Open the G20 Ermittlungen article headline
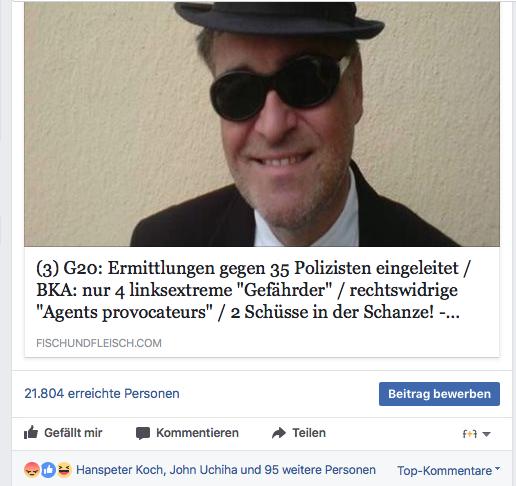516x486 pixels. pyautogui.click(x=252, y=290)
